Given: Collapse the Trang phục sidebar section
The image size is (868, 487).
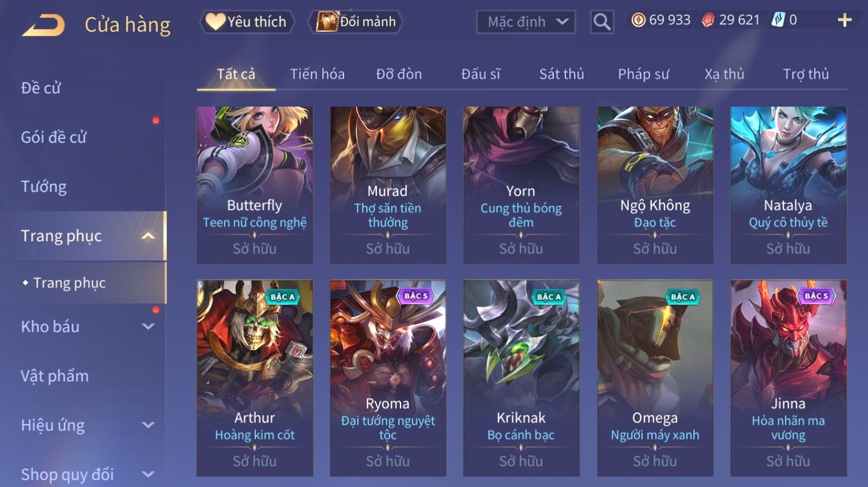Looking at the screenshot, I should tap(148, 236).
